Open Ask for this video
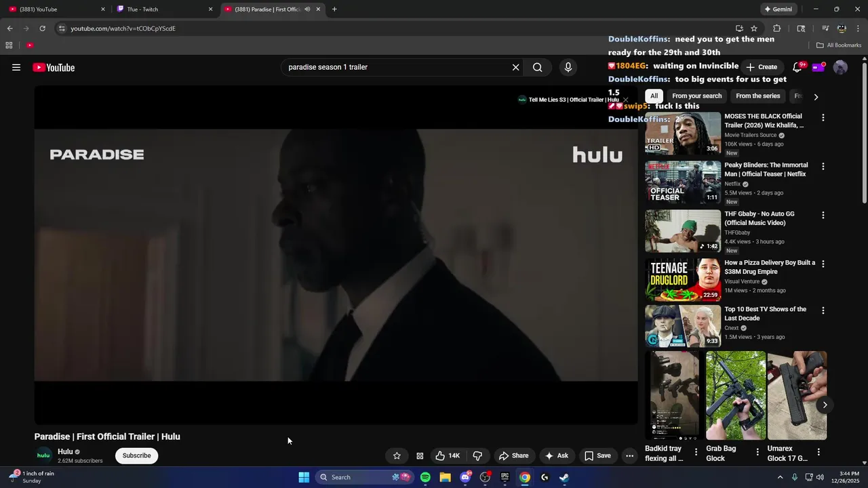Image resolution: width=868 pixels, height=488 pixels. 557,455
